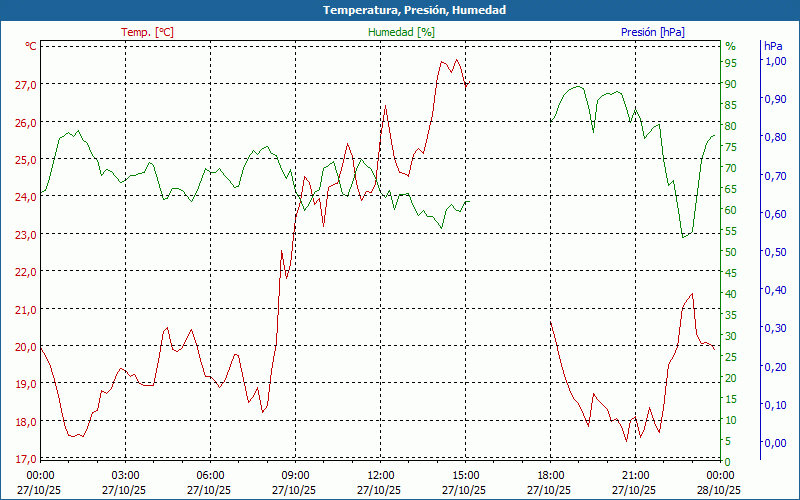Click the 03:00 time axis label

point(126,475)
